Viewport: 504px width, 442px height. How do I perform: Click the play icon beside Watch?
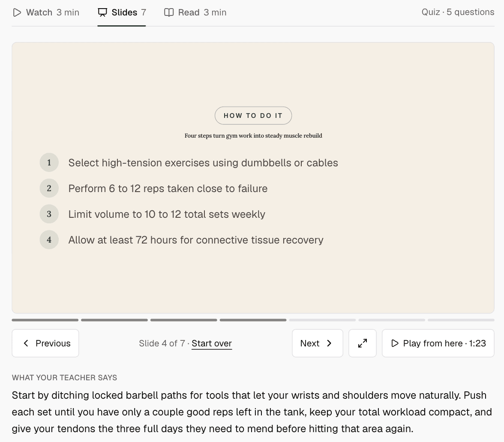pos(17,12)
